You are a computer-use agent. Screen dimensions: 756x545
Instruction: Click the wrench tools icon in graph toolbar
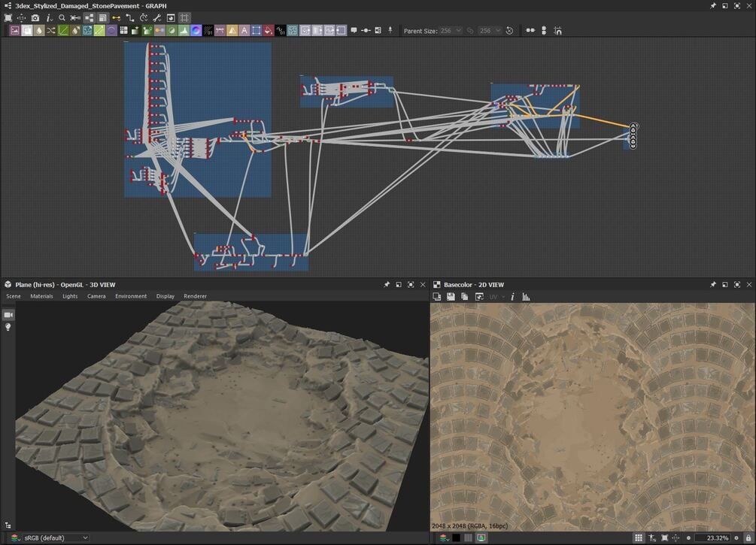(156, 18)
